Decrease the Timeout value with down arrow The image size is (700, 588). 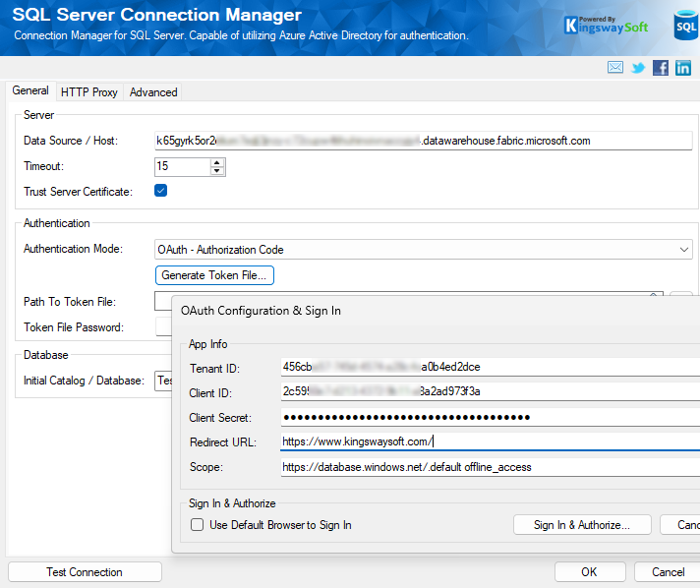tap(217, 170)
